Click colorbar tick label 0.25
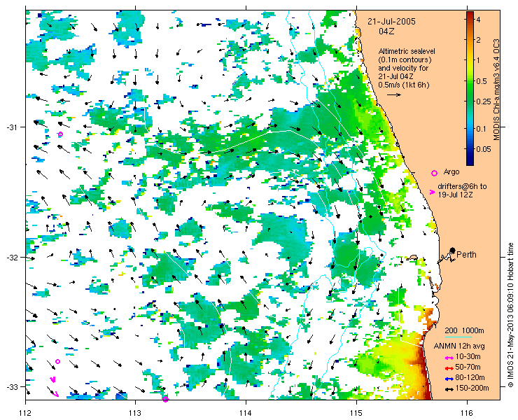Screen dimensions: 518x420 [x=482, y=101]
